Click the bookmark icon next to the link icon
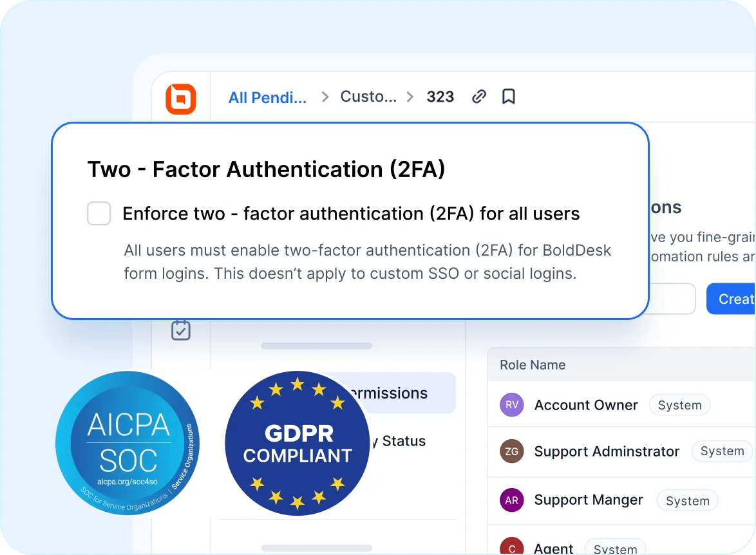Screen dimensions: 756x555 [x=508, y=95]
